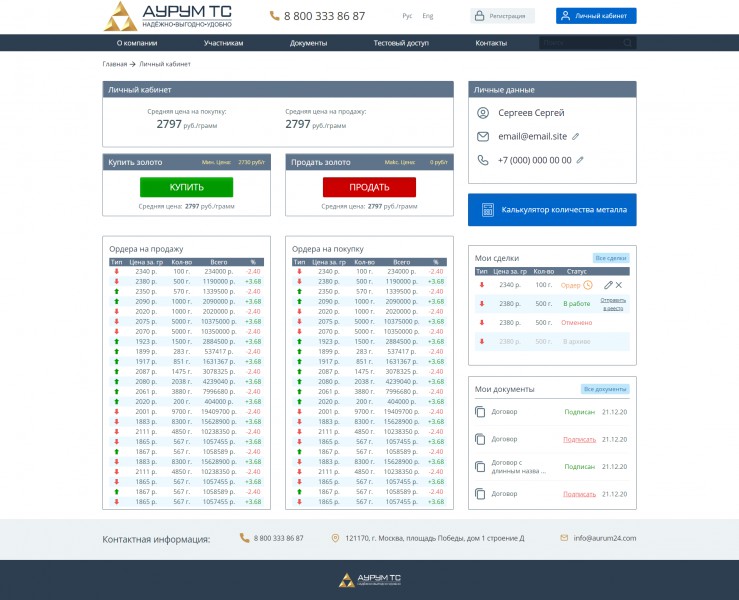Click the breadcrumb arrow after Главная

[133, 64]
